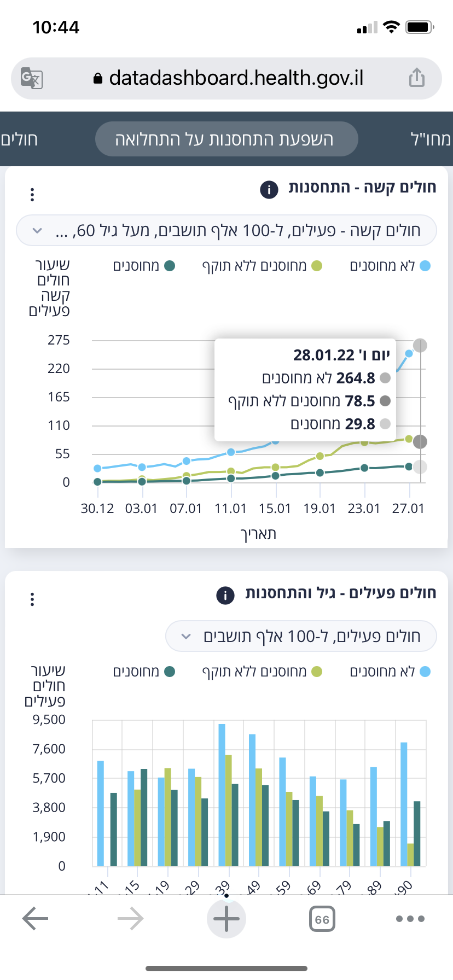Open three-dot menu of active patients chart
Viewport: 453px width, 980px height.
[32, 599]
